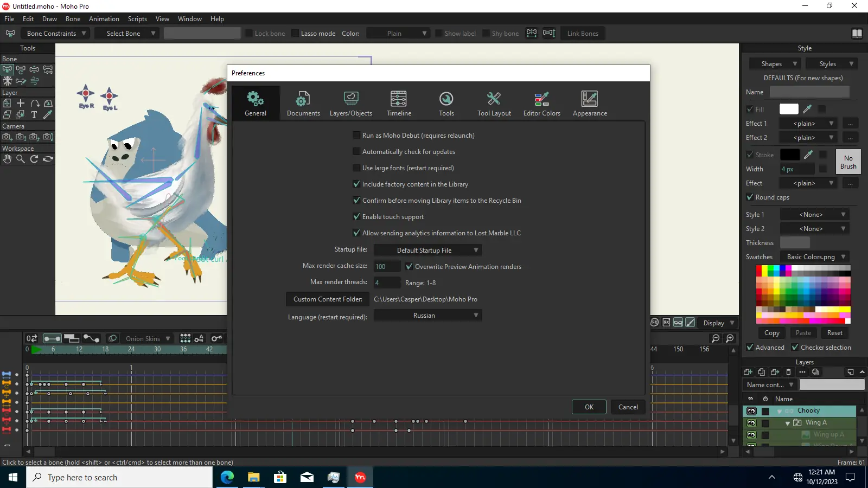
Task: Click the Delete Layer trash icon
Action: (x=789, y=372)
